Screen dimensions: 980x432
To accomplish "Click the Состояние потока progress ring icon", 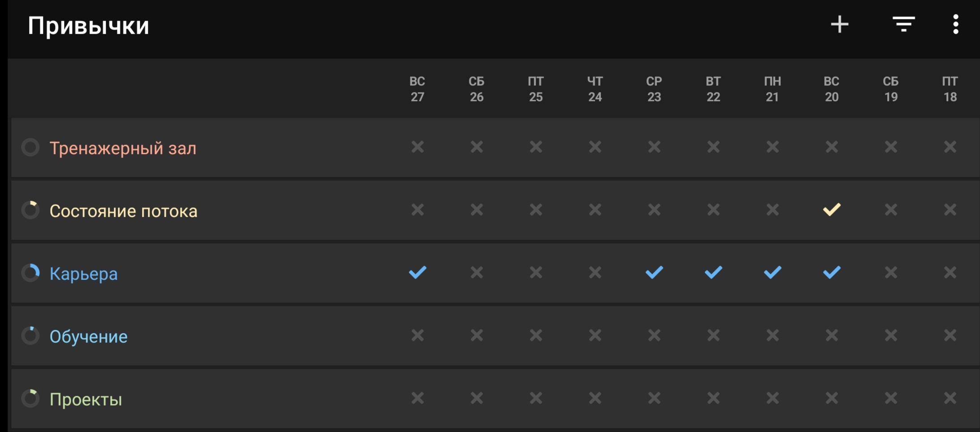I will click(30, 210).
